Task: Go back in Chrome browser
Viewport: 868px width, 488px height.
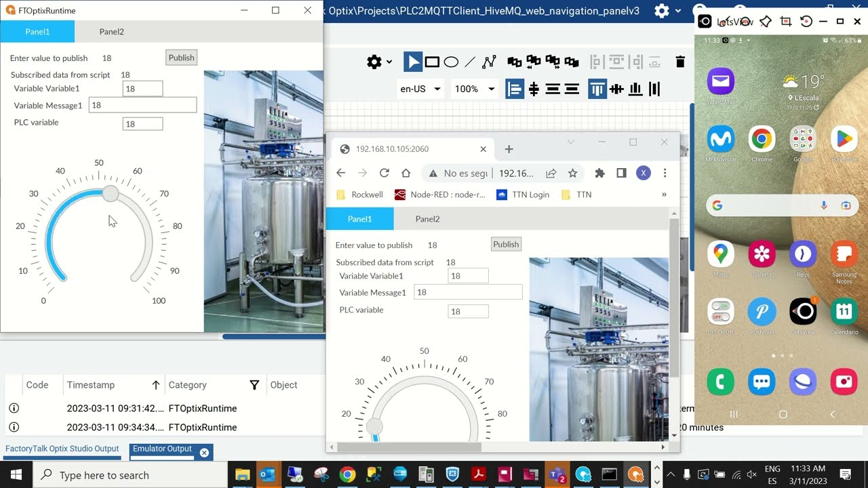Action: point(341,173)
